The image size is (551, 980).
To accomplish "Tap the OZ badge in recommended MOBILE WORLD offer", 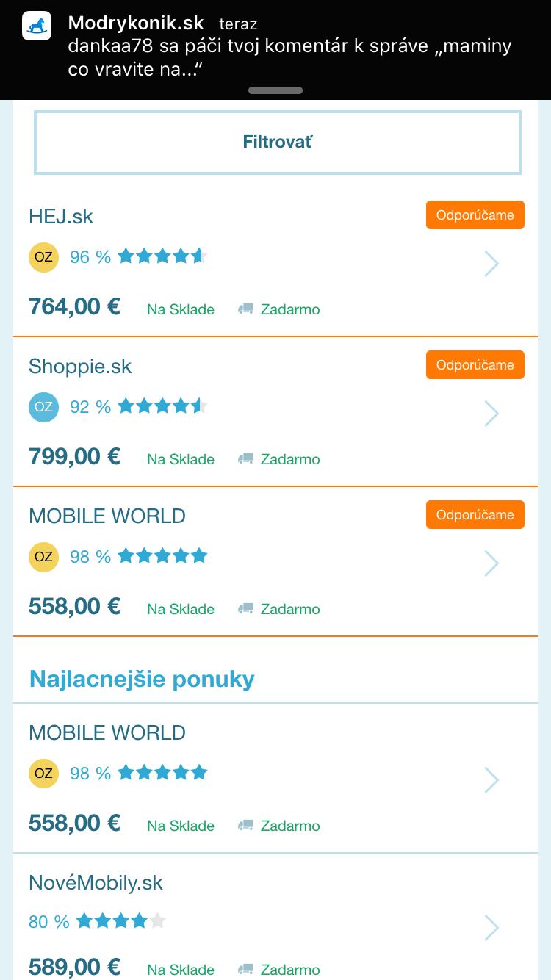I will 43,556.
